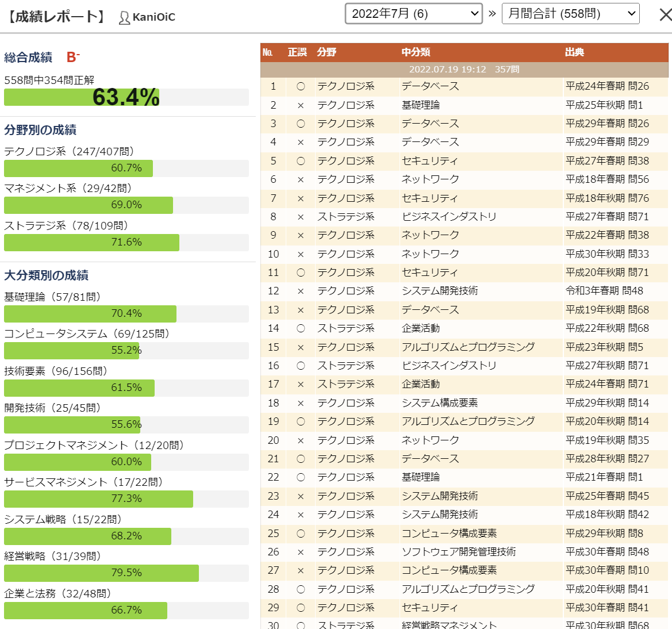The image size is (672, 629).
Task: Click the マネジメント系 69.0% progress bar
Action: pyautogui.click(x=126, y=205)
